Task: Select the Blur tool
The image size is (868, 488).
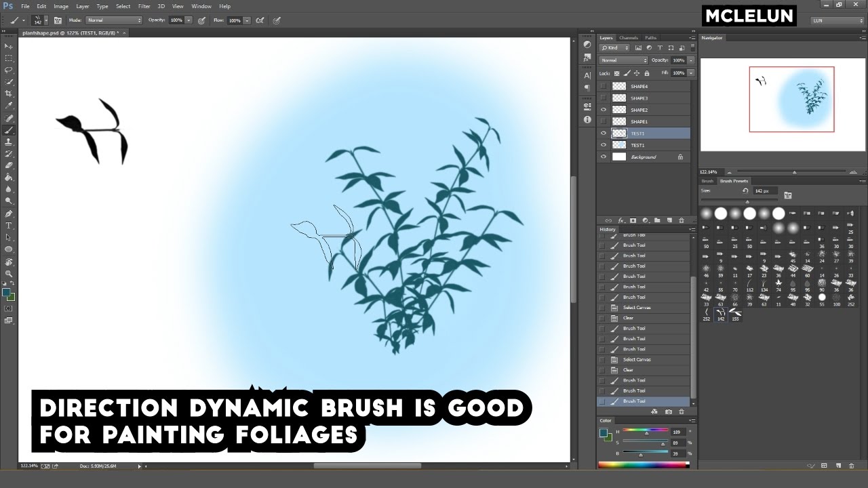Action: click(9, 189)
